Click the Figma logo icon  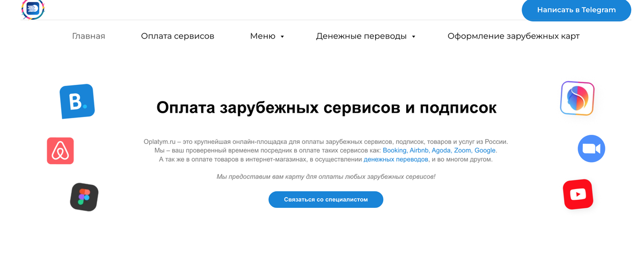click(x=84, y=197)
